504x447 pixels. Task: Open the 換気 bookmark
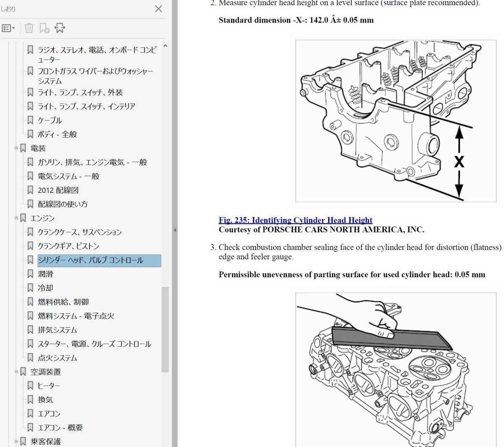click(45, 400)
